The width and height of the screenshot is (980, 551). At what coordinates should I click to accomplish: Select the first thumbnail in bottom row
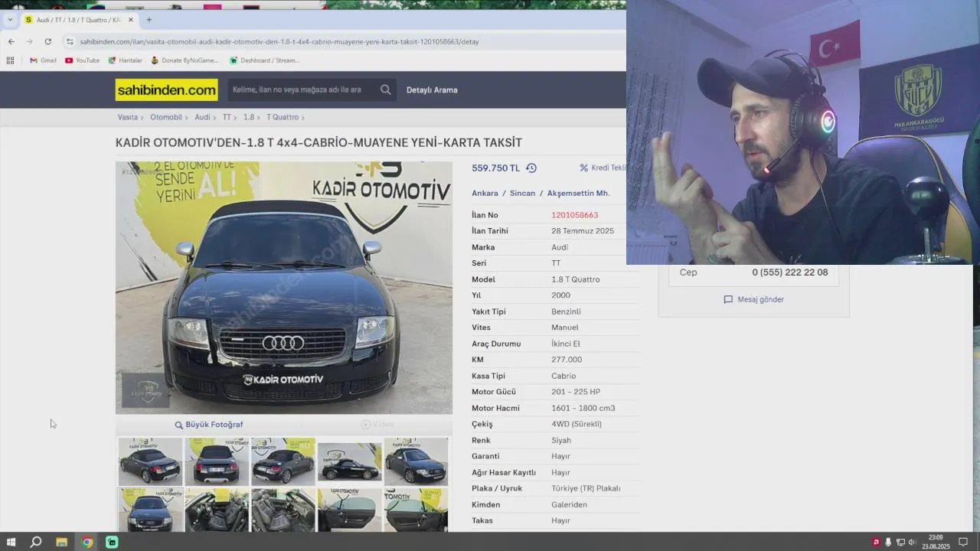(x=150, y=510)
